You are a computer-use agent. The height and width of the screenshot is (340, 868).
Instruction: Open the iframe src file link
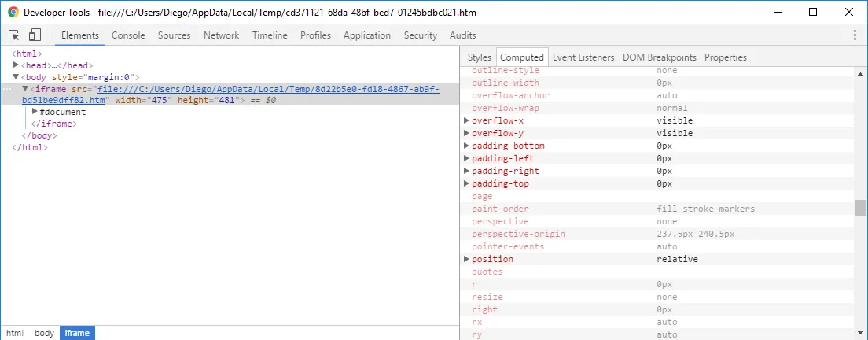pyautogui.click(x=267, y=89)
